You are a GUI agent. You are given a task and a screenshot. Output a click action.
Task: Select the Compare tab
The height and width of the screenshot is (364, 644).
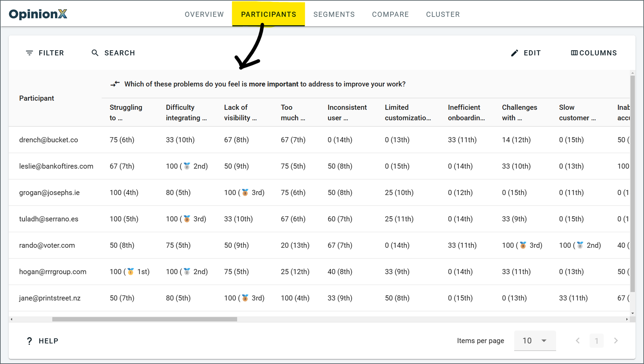point(390,14)
